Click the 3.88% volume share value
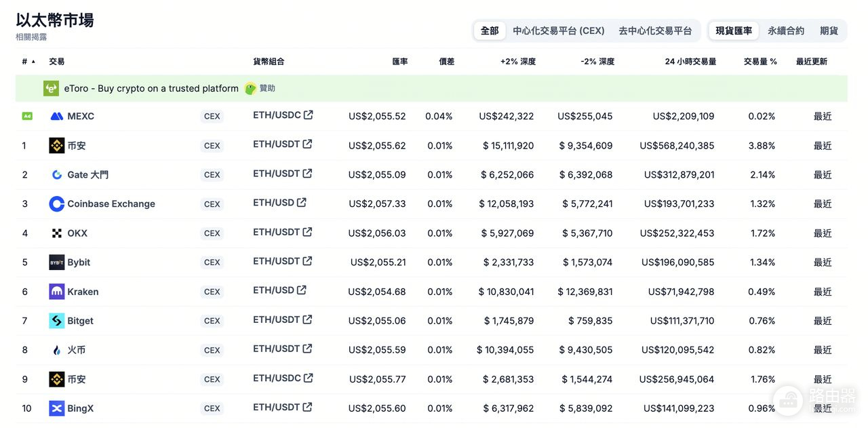Screen dimensions: 868x428 click(762, 145)
